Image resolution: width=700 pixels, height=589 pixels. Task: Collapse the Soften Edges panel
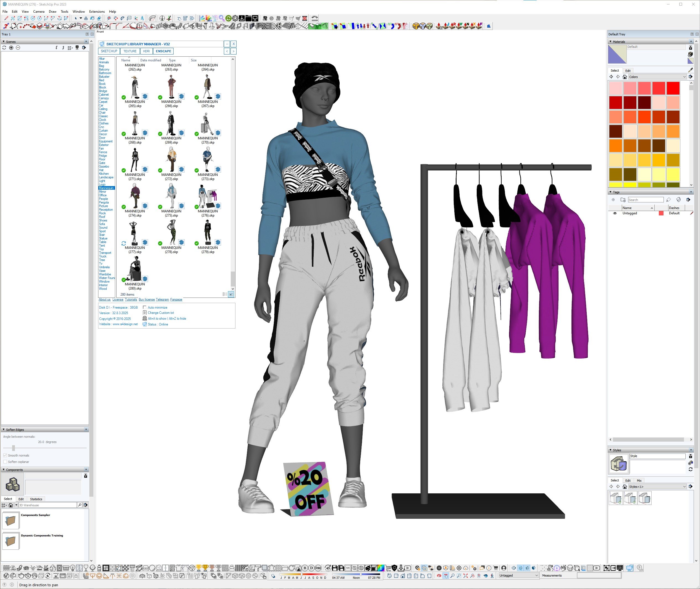click(4, 430)
